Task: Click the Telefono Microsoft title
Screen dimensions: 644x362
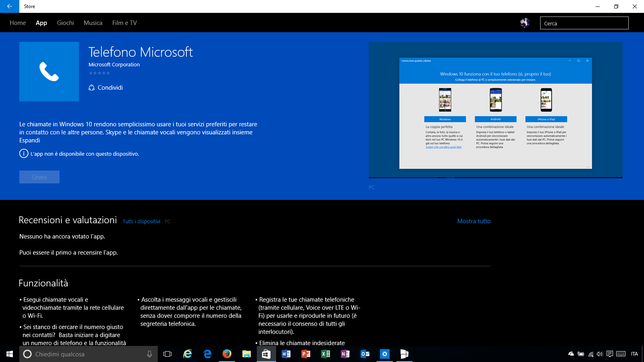Action: coord(140,52)
